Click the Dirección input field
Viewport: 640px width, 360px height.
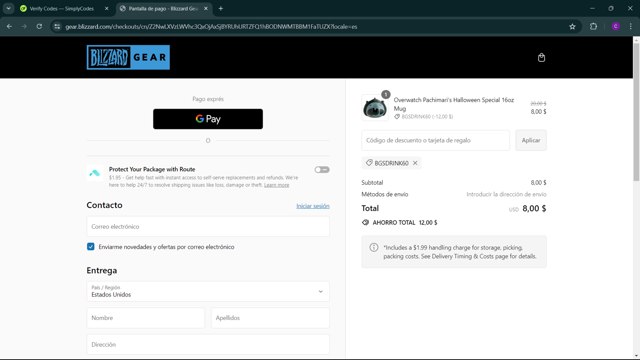208,344
